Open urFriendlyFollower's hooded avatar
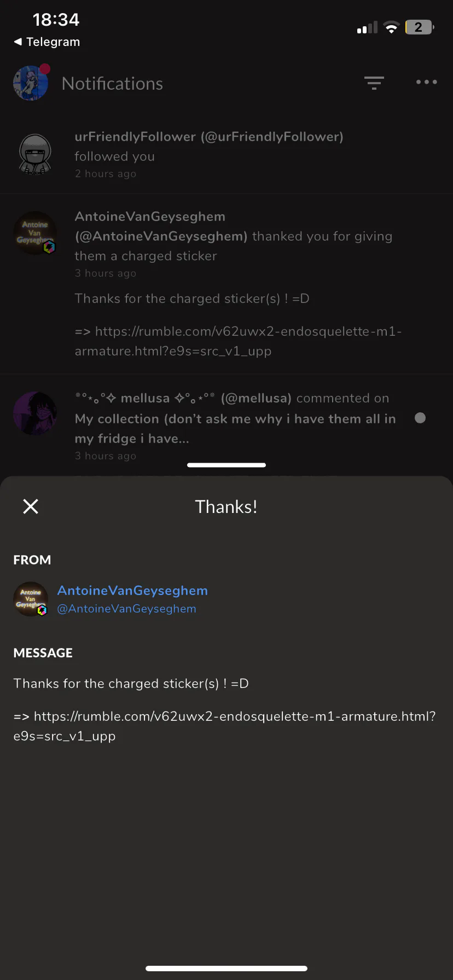 point(35,154)
